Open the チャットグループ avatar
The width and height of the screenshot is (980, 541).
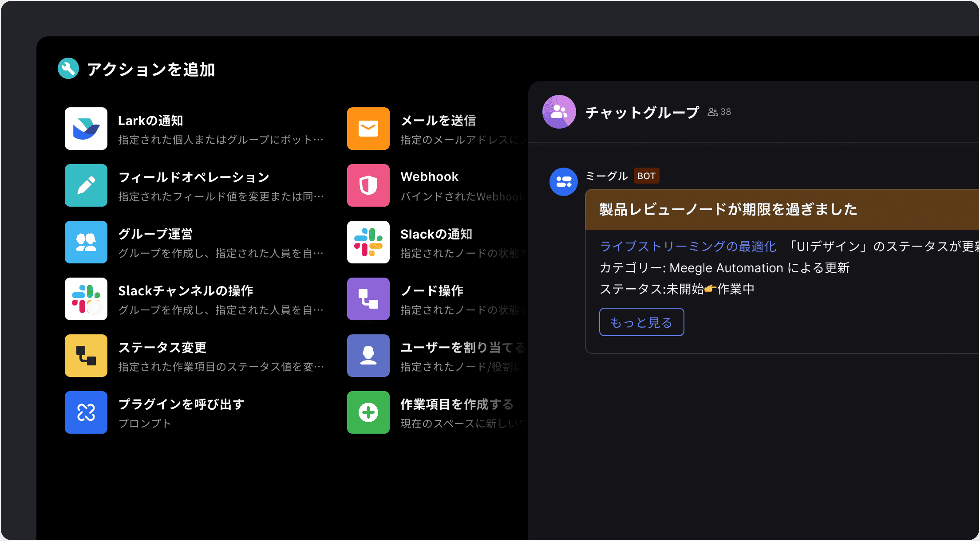tap(559, 112)
